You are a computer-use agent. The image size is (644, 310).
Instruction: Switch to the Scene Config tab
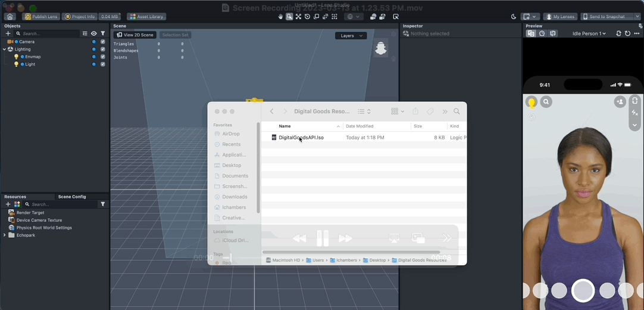71,197
